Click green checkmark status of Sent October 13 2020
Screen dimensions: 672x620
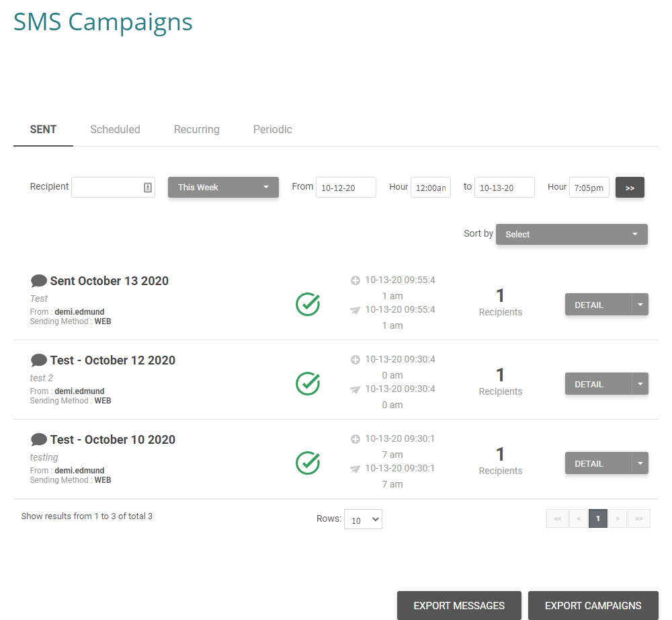pyautogui.click(x=308, y=305)
